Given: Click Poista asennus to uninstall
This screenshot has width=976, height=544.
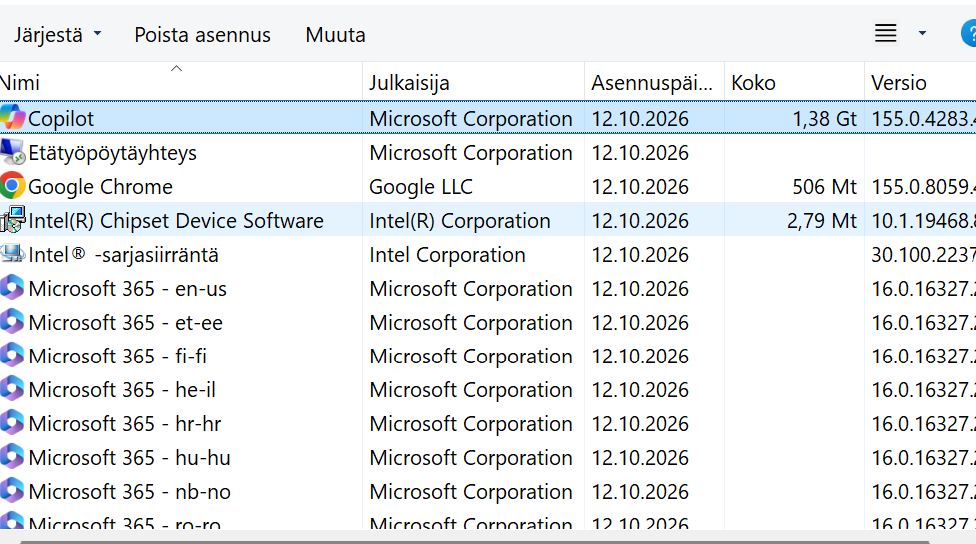Looking at the screenshot, I should coord(202,35).
